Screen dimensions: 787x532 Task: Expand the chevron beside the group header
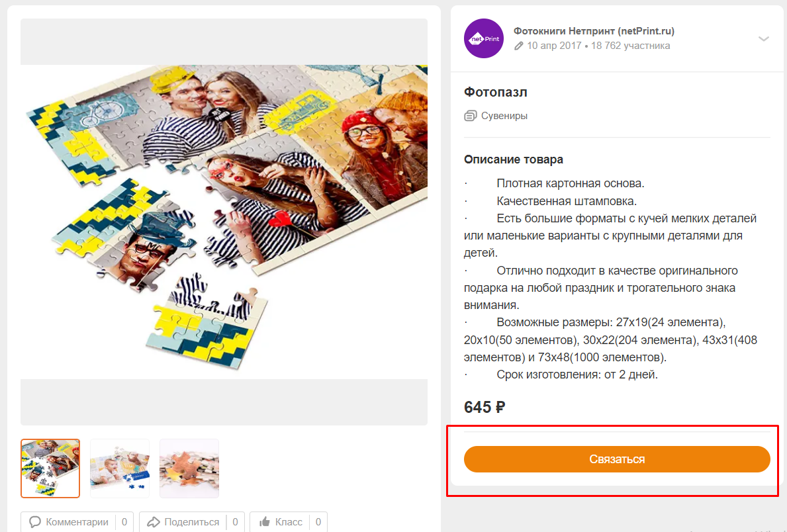763,38
